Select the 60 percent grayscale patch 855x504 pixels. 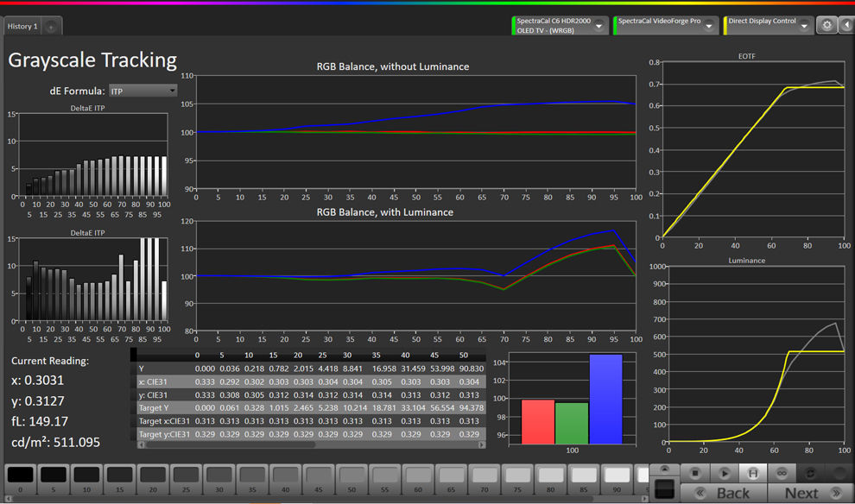coord(418,479)
